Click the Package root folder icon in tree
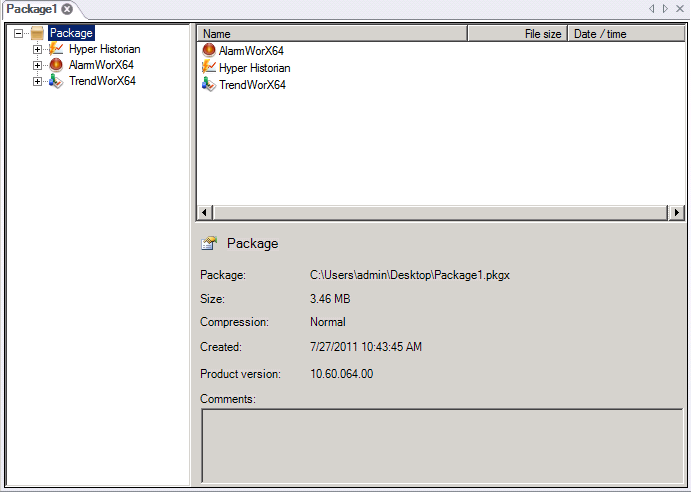The image size is (691, 492). [38, 33]
